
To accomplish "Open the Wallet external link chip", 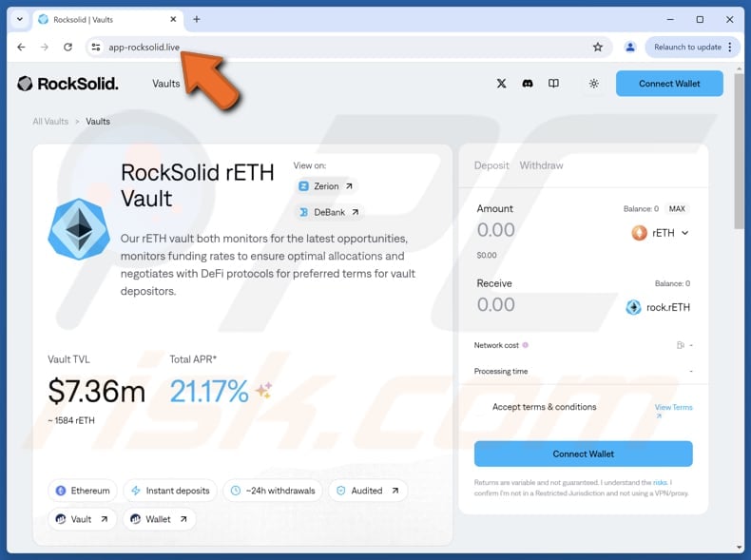I will 159,519.
